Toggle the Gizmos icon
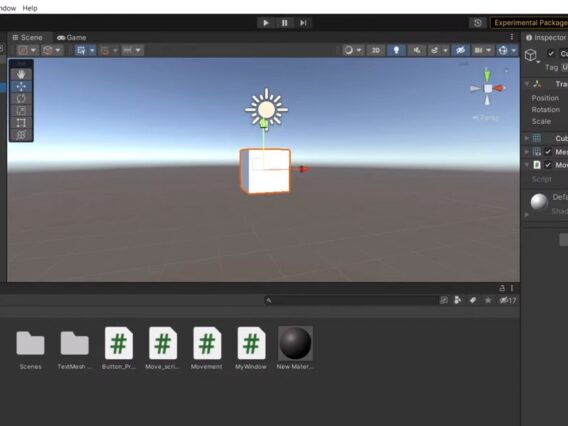 503,50
